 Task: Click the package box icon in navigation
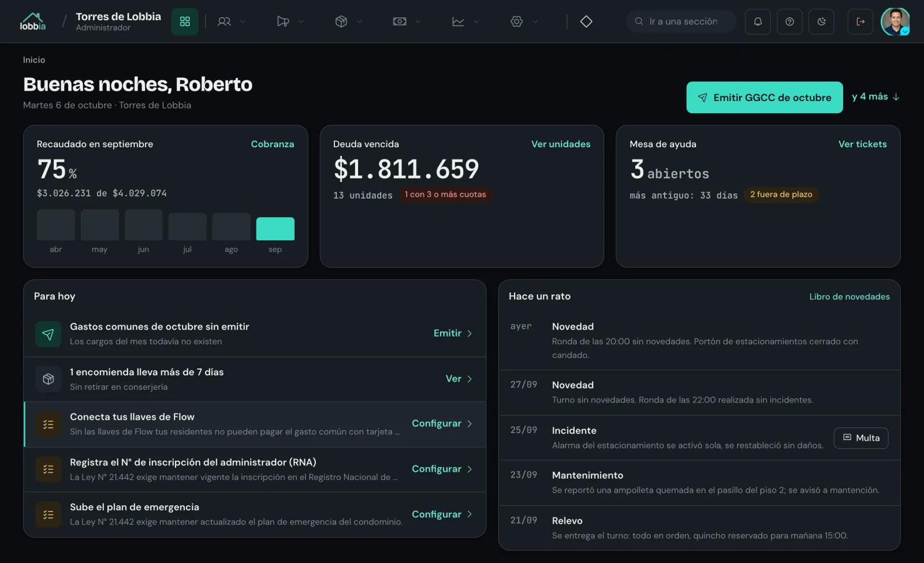click(341, 21)
